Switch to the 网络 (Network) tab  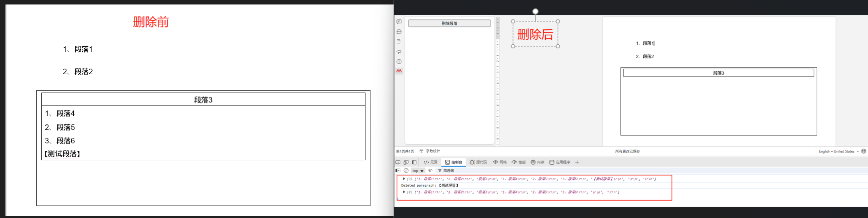pos(500,162)
